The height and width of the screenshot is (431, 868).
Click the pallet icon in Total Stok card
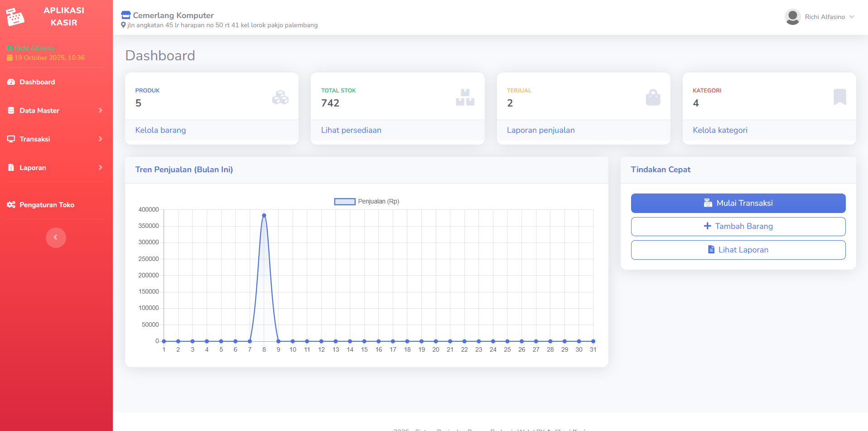pyautogui.click(x=465, y=97)
